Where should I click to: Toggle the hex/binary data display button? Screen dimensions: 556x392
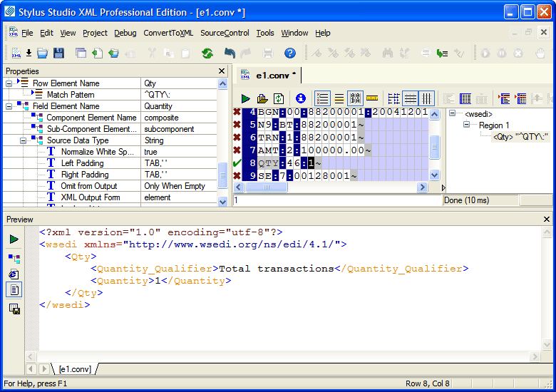(355, 98)
